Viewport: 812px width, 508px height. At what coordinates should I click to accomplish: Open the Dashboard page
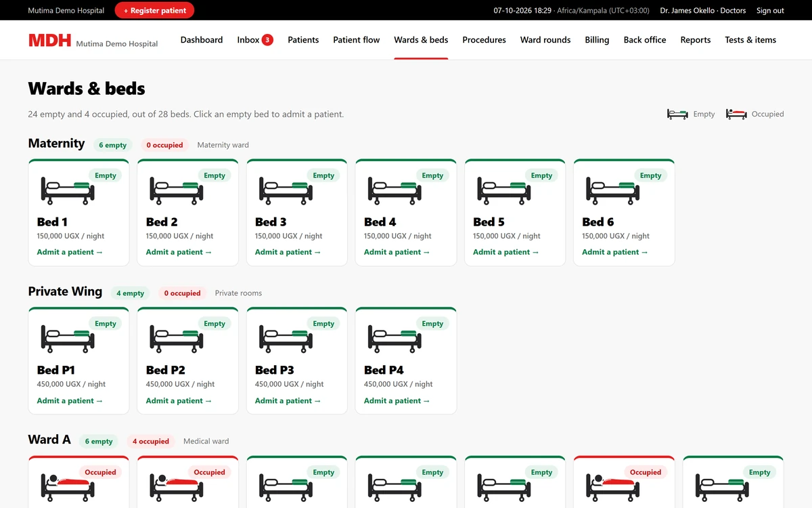pos(202,40)
